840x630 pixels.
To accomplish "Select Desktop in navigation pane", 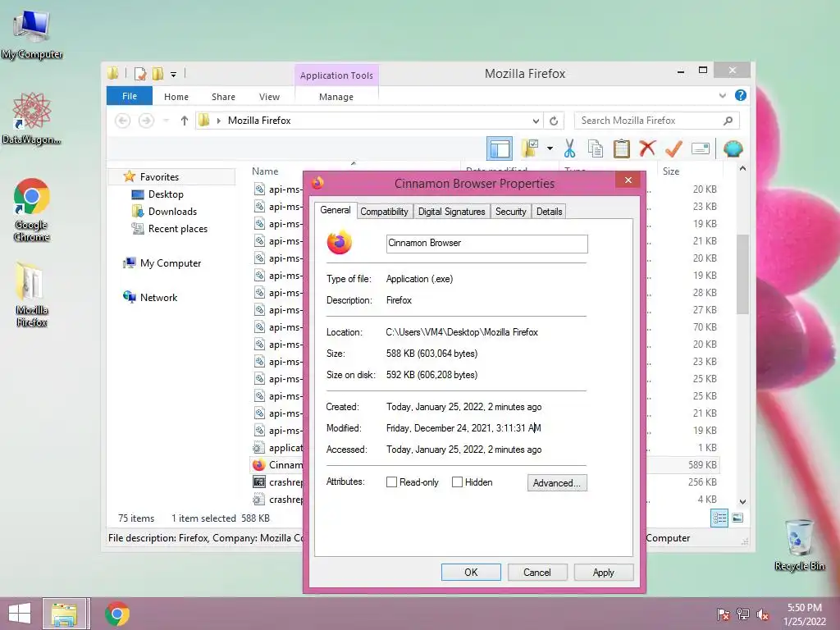I will coord(166,194).
